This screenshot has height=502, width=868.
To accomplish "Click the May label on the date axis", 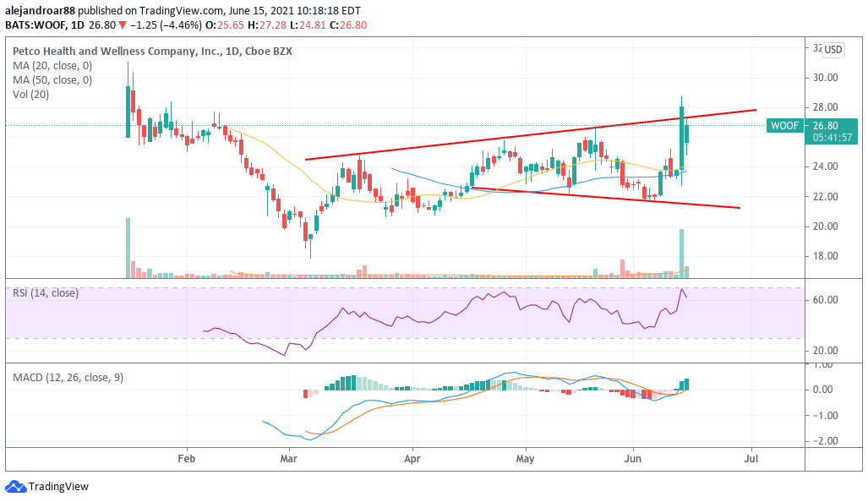I will [525, 459].
